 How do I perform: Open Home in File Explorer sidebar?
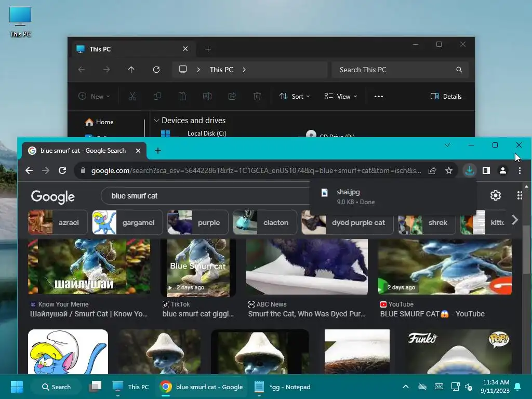pyautogui.click(x=100, y=122)
